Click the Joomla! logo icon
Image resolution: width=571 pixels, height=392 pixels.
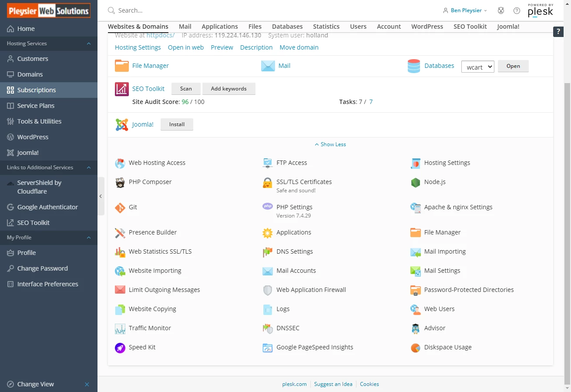coord(122,125)
